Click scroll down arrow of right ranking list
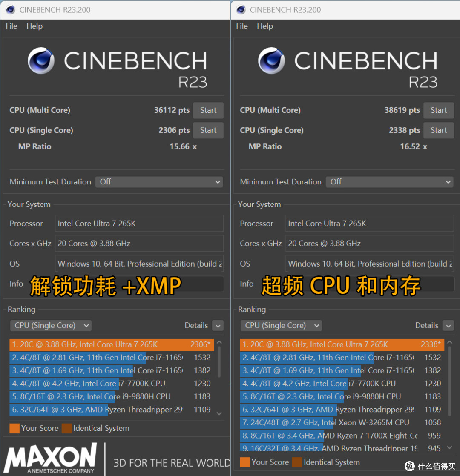This screenshot has height=476, width=460. pyautogui.click(x=450, y=447)
